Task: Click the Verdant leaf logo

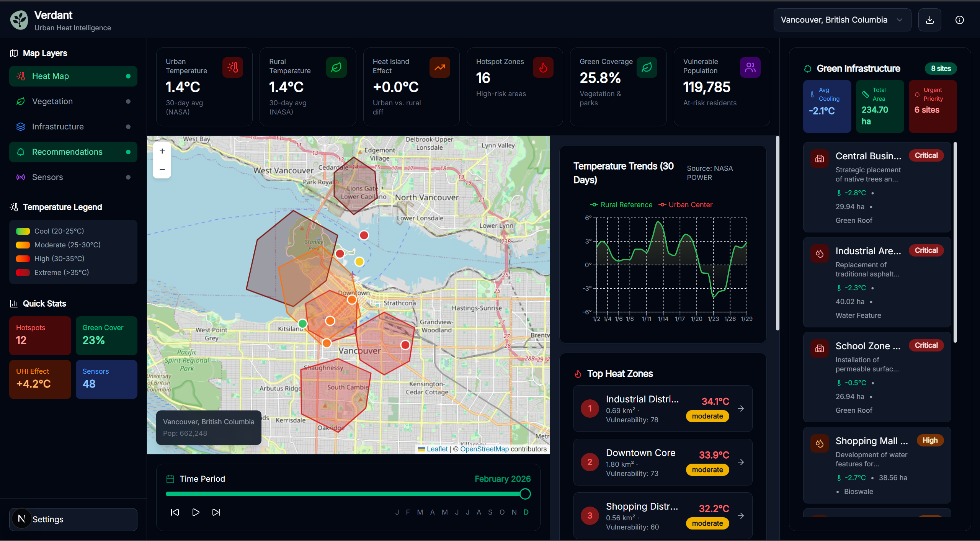Action: tap(19, 20)
